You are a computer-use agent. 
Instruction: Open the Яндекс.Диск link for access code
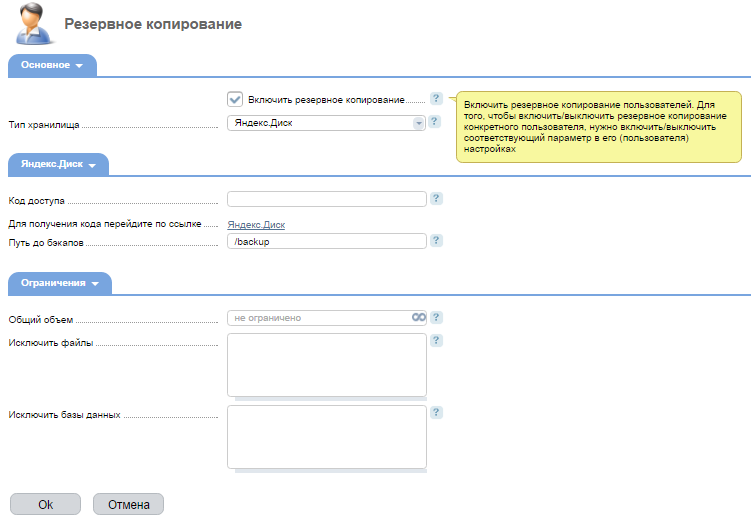[x=256, y=225]
